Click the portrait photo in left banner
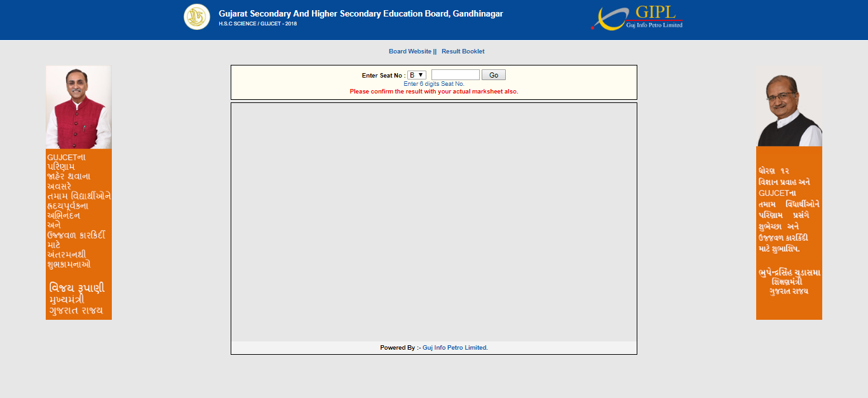This screenshot has width=868, height=398. pos(79,107)
